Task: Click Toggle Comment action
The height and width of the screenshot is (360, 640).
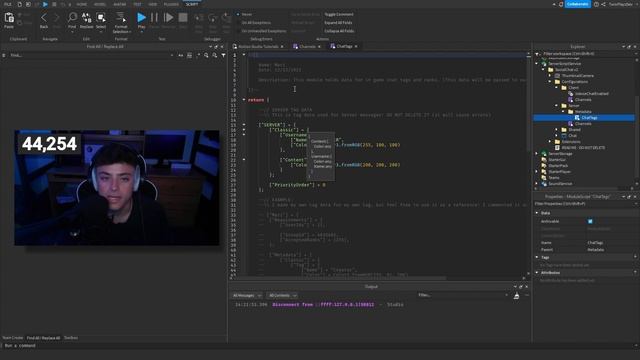Action: pos(339,14)
